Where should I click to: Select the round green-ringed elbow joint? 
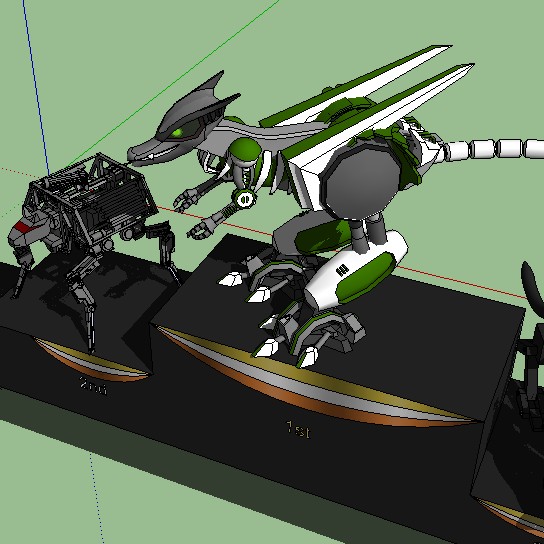coord(245,199)
